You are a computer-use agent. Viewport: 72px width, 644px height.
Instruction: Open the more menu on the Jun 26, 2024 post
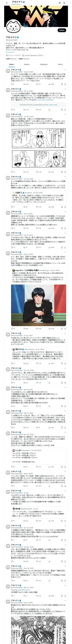point(65,114)
